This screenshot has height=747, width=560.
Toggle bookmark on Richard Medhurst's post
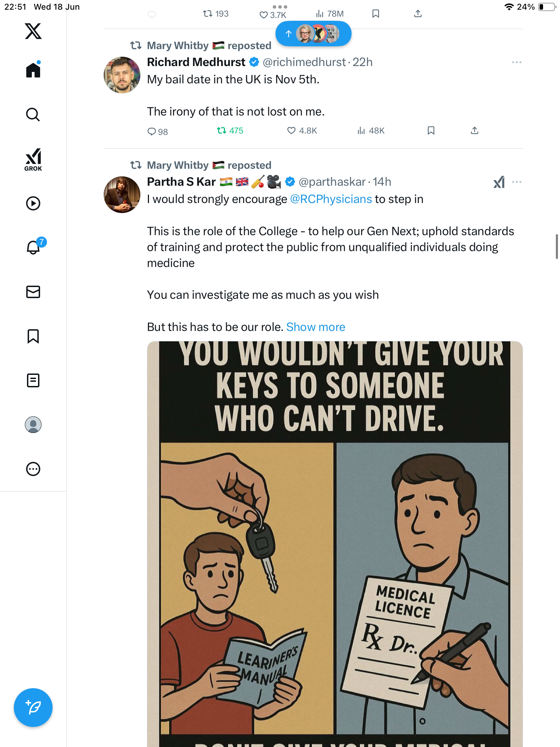pyautogui.click(x=431, y=130)
